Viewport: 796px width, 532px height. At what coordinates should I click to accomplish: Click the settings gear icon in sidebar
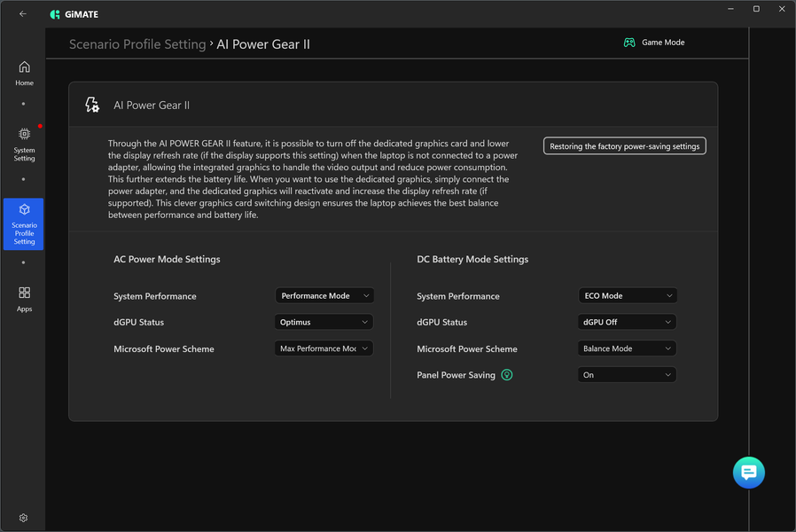(x=23, y=518)
